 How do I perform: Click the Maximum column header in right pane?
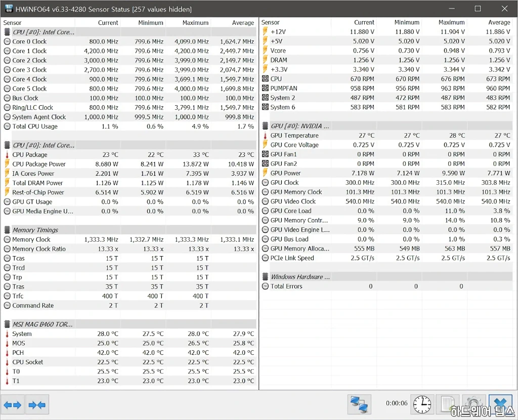pos(452,22)
